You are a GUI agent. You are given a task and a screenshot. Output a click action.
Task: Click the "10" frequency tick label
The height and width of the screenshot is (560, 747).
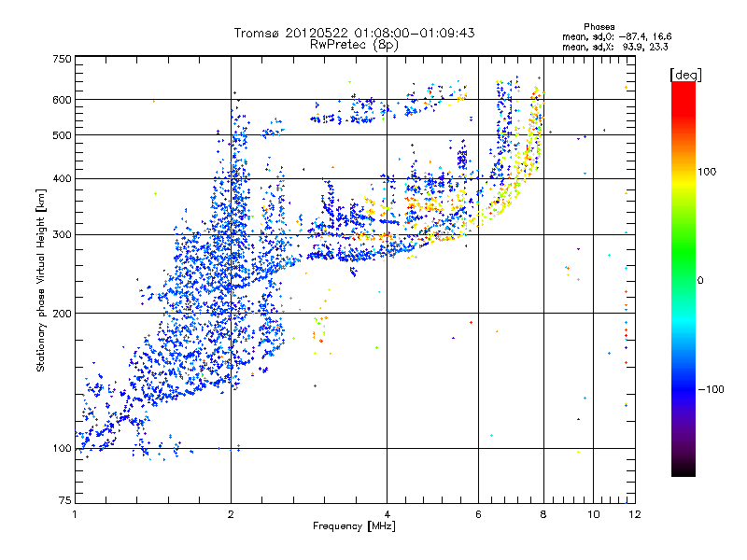pos(593,514)
